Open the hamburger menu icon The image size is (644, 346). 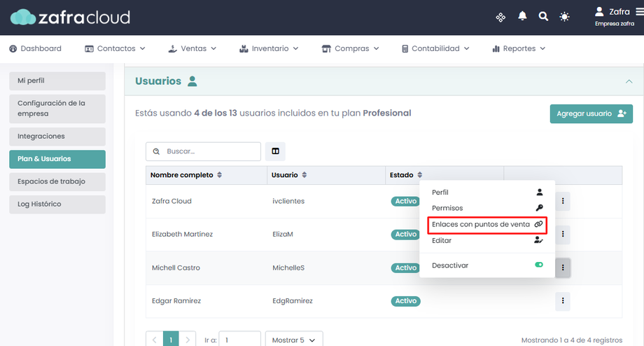[x=640, y=12]
